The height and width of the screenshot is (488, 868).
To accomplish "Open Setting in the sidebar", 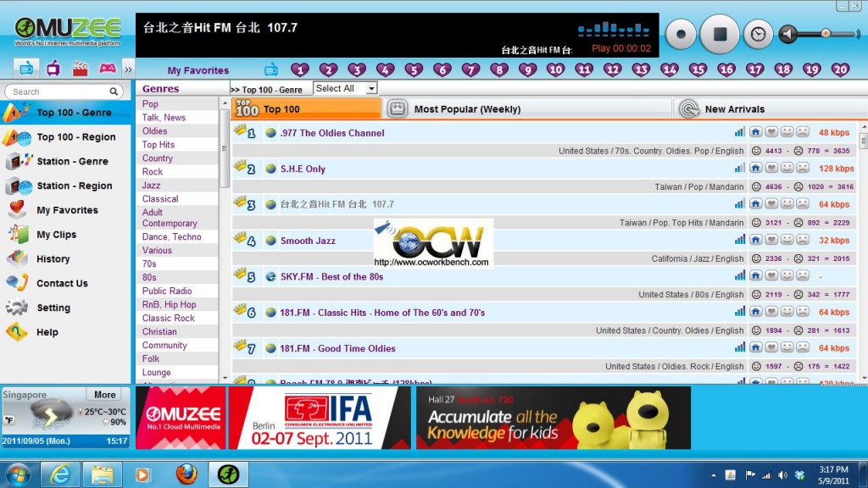I will (x=65, y=307).
